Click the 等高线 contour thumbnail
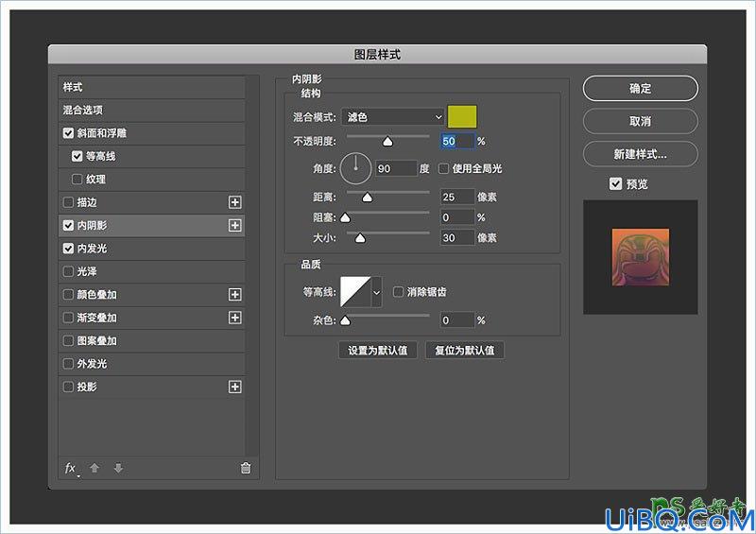 pyautogui.click(x=355, y=292)
